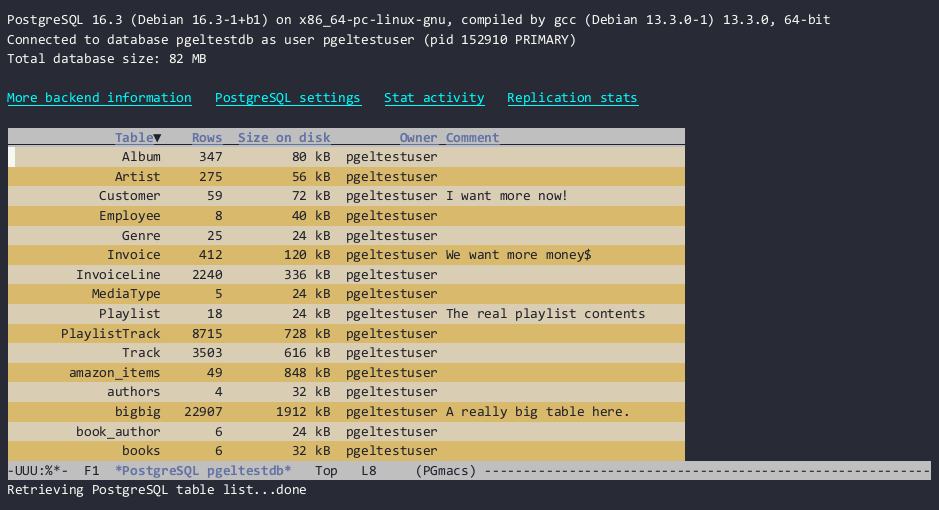This screenshot has width=939, height=510.
Task: Select the Customer table name
Action: coord(130,196)
